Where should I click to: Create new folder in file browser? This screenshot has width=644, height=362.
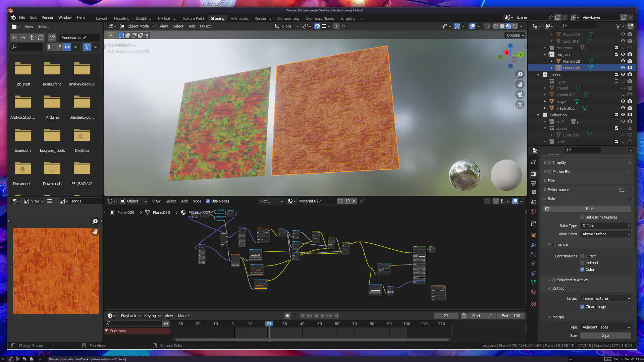pos(52,38)
